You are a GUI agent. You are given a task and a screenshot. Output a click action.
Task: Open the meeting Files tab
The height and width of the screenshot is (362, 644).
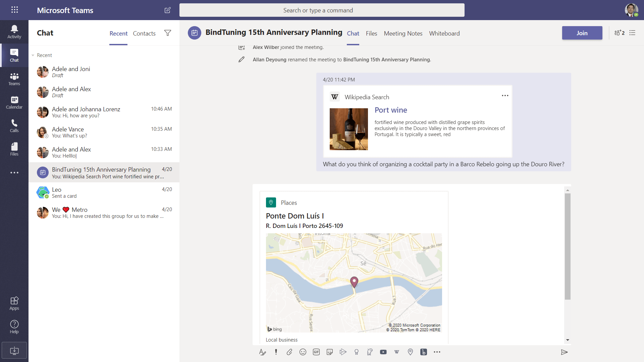tap(371, 34)
